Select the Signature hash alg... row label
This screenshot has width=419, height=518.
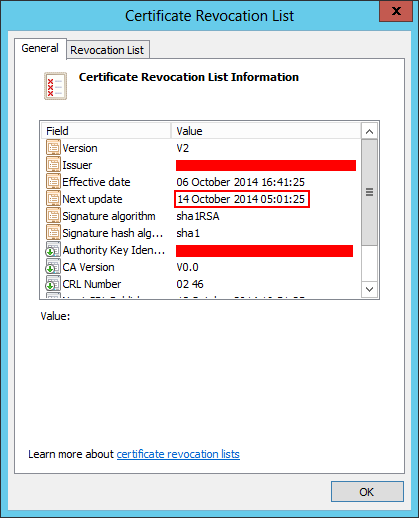113,233
